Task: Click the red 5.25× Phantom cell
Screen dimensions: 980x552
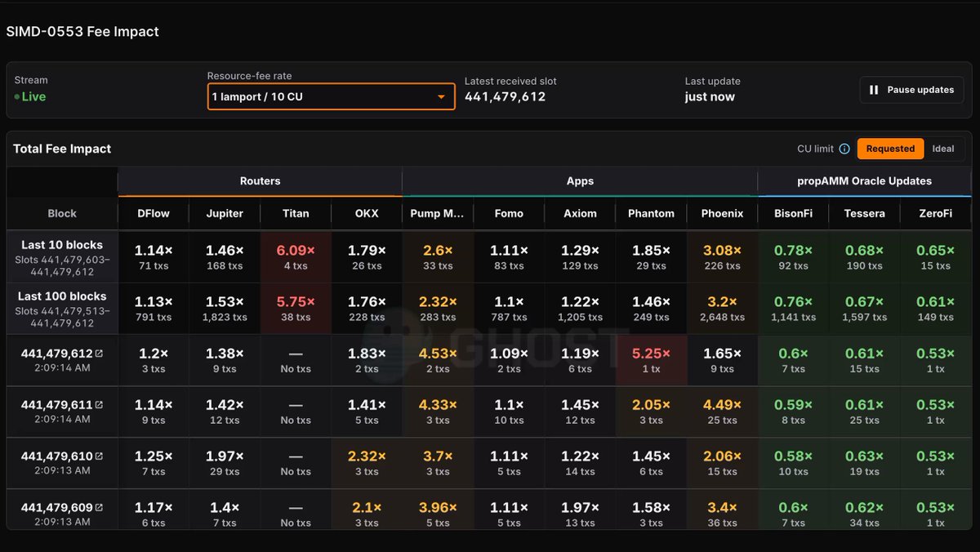Action: [651, 359]
